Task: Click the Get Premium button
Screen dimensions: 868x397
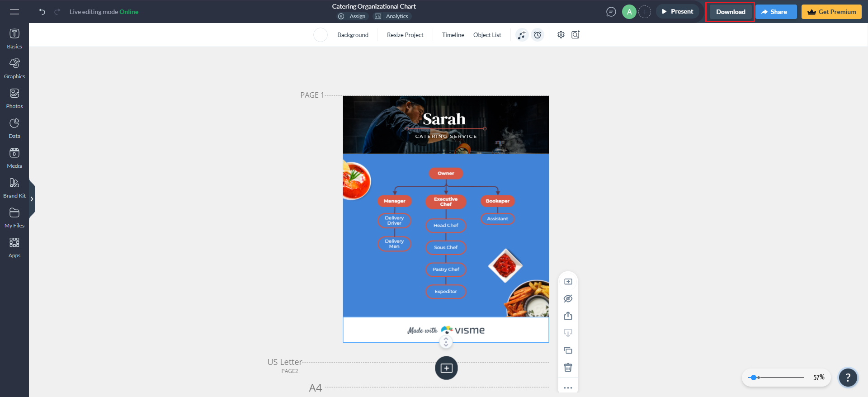Action: (x=831, y=12)
